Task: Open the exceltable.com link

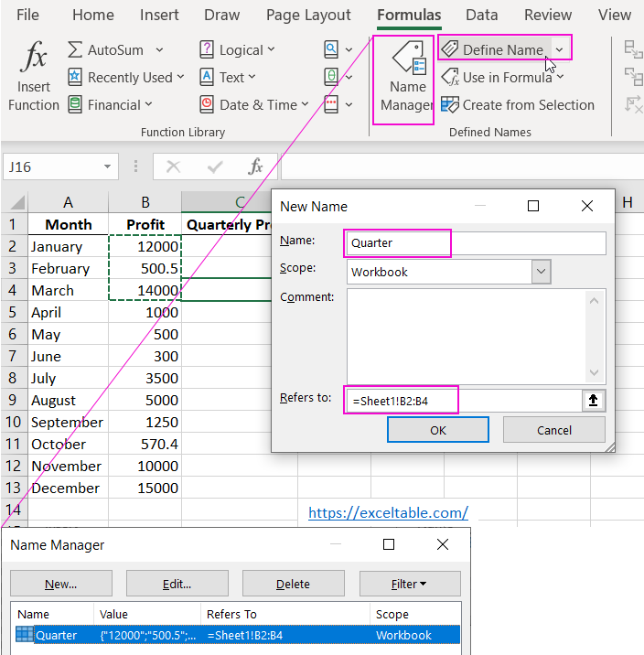Action: point(388,513)
